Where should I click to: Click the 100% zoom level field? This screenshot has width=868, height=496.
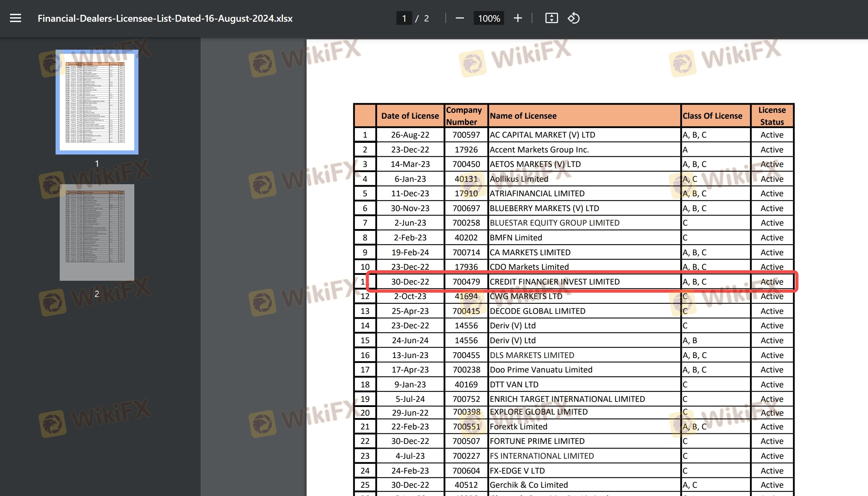pos(489,18)
